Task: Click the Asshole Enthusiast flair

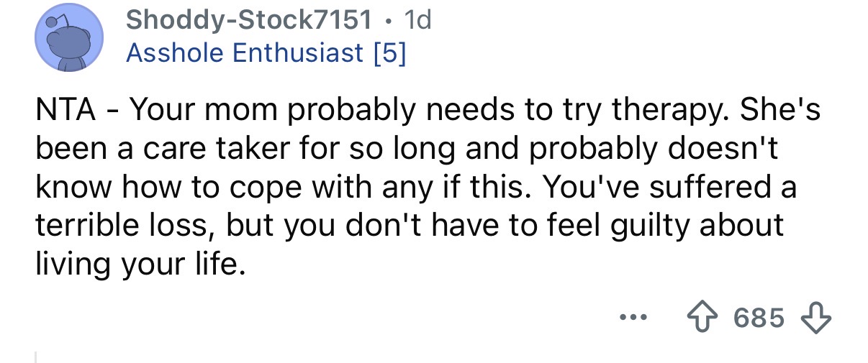Action: tap(244, 52)
